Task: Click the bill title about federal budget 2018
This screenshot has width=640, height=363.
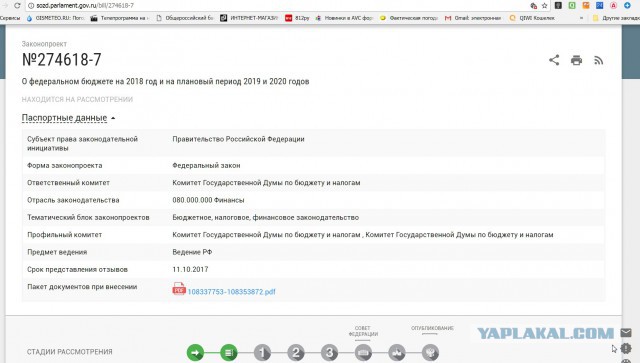Action: (165, 81)
